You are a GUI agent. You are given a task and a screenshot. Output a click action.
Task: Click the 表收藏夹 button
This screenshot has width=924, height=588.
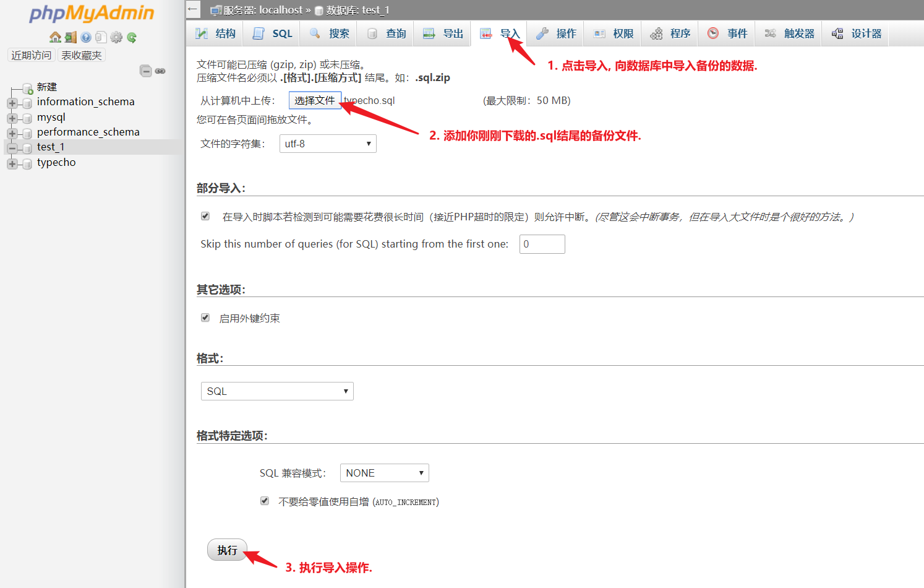point(82,55)
